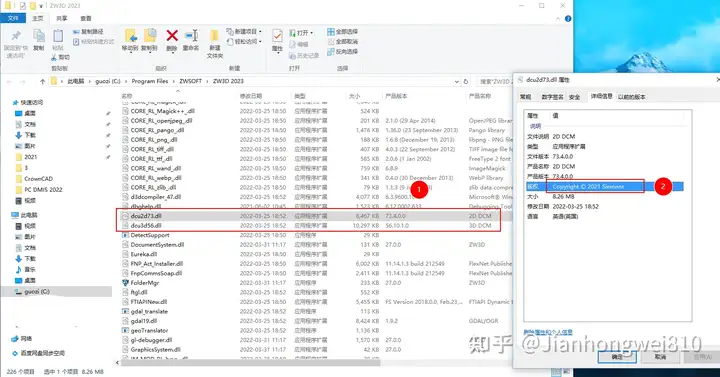Open the Security (安全) properties tab
This screenshot has height=377, width=720.
click(x=574, y=97)
